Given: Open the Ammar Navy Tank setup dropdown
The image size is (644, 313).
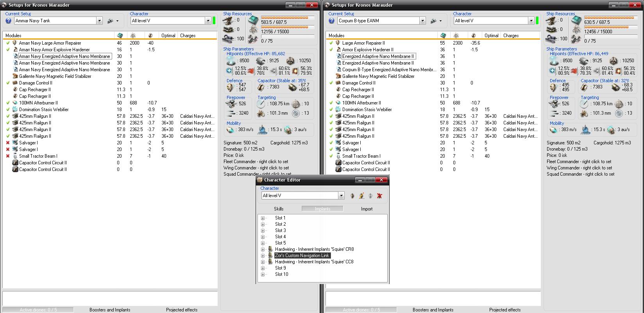Looking at the screenshot, I should tap(99, 21).
